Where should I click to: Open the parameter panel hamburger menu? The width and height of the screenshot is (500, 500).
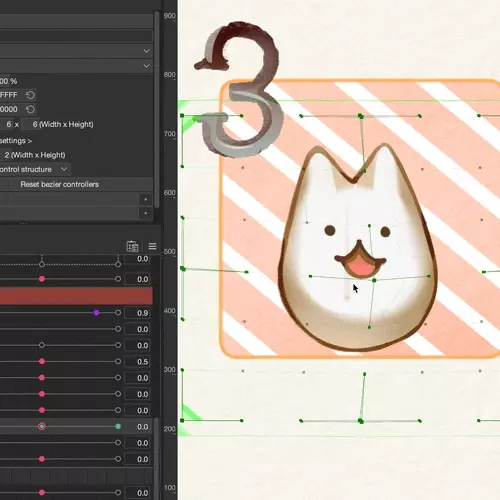152,246
